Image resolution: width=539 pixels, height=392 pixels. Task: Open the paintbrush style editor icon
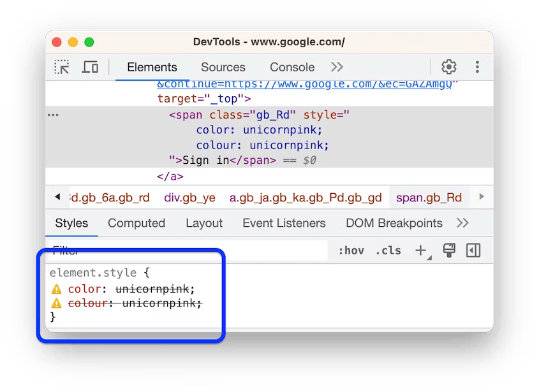[447, 251]
